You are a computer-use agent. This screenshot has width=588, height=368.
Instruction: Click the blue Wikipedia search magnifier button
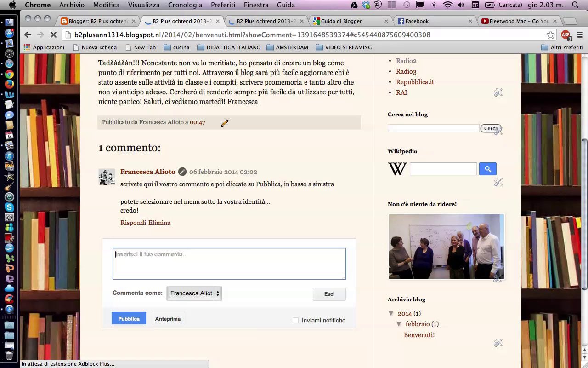pos(487,169)
